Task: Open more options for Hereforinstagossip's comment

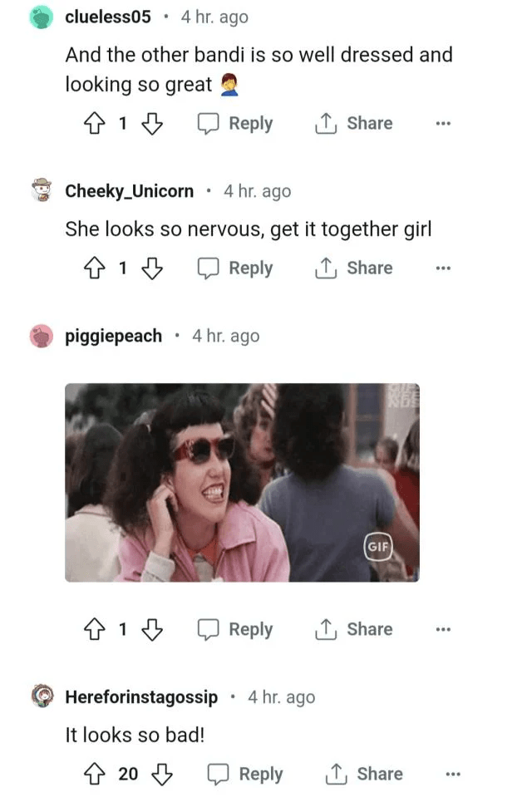Action: pyautogui.click(x=453, y=774)
